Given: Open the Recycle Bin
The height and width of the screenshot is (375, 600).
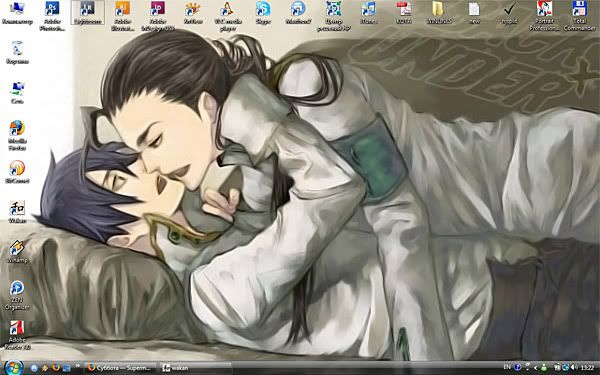Looking at the screenshot, I should (17, 52).
